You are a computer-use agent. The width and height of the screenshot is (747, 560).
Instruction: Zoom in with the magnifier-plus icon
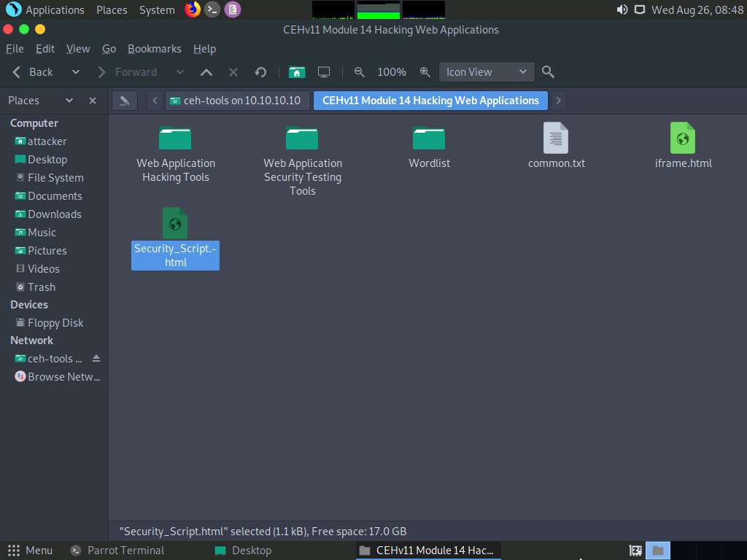coord(425,71)
